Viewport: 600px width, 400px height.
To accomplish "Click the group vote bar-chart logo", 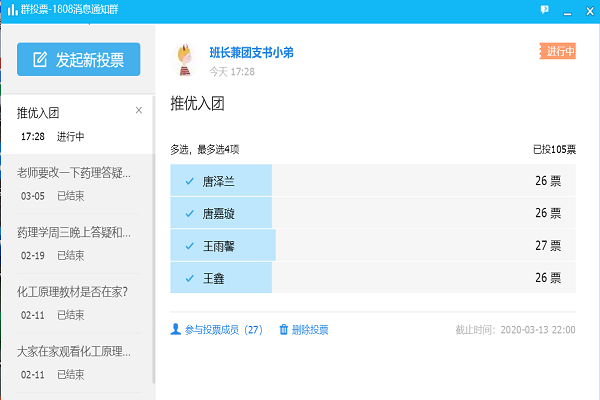I will 11,9.
